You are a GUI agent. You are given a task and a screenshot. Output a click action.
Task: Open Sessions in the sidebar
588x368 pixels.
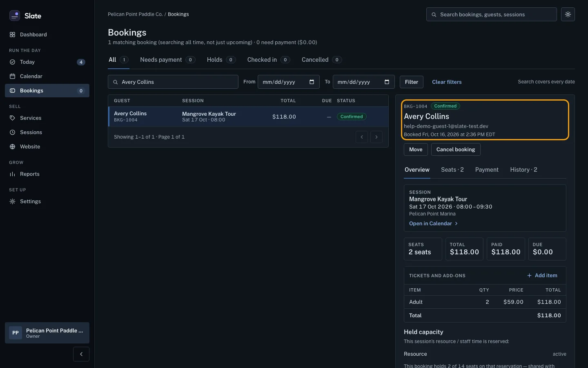coord(47,132)
